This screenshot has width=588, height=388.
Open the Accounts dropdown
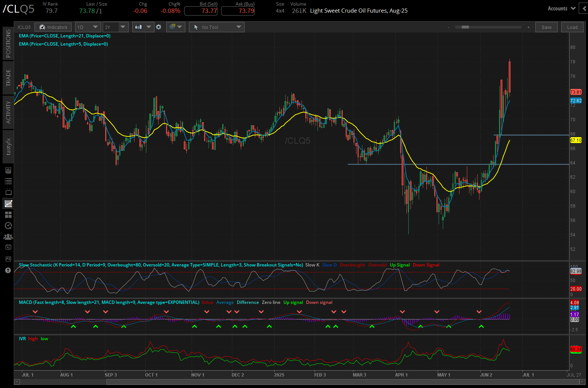[x=561, y=9]
